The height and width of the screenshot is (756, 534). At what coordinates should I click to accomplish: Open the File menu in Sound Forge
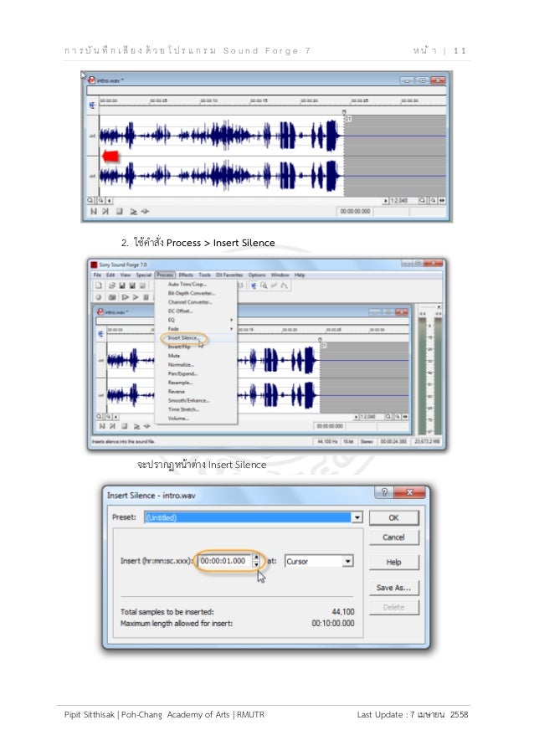(x=97, y=275)
